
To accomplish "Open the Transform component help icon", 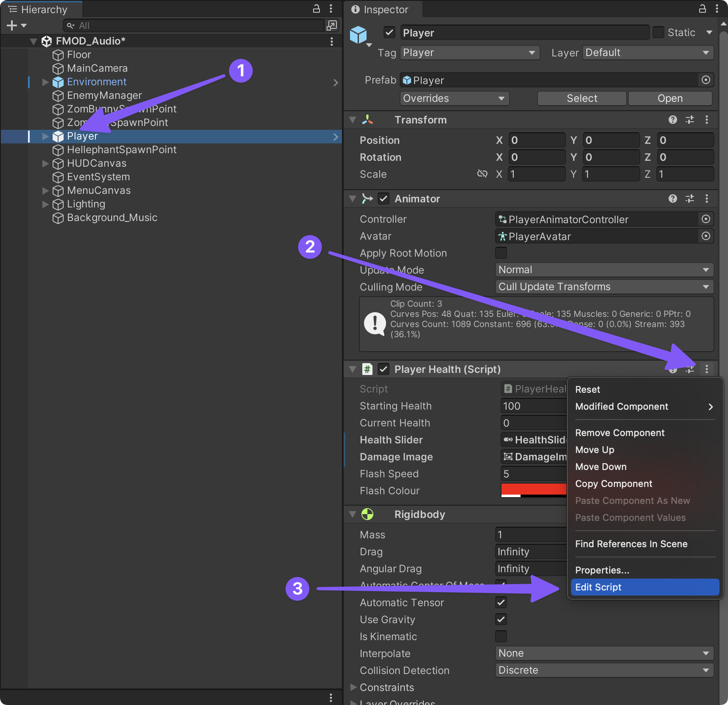I will 672,120.
